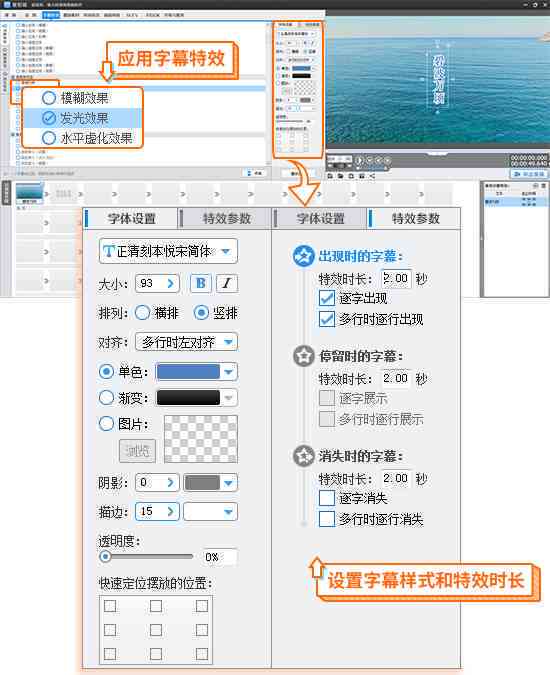This screenshot has height=675, width=550.
Task: Select the ocean video clip thumbnail in timeline
Action: pyautogui.click(x=29, y=193)
